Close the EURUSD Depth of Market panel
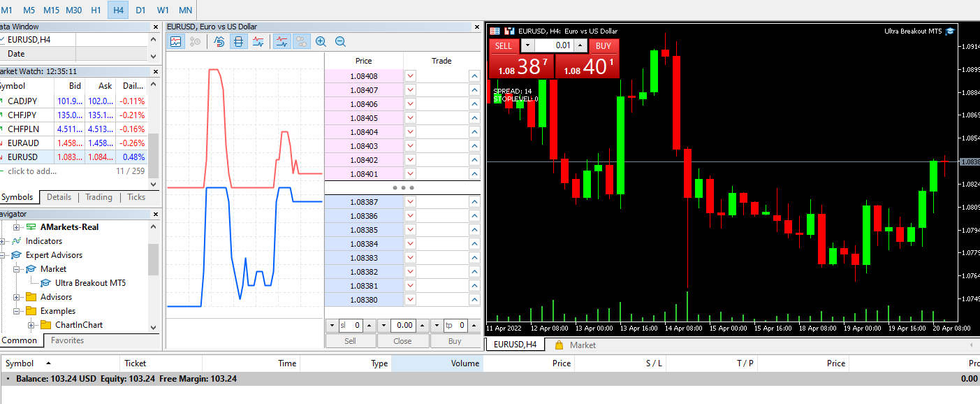 (476, 27)
